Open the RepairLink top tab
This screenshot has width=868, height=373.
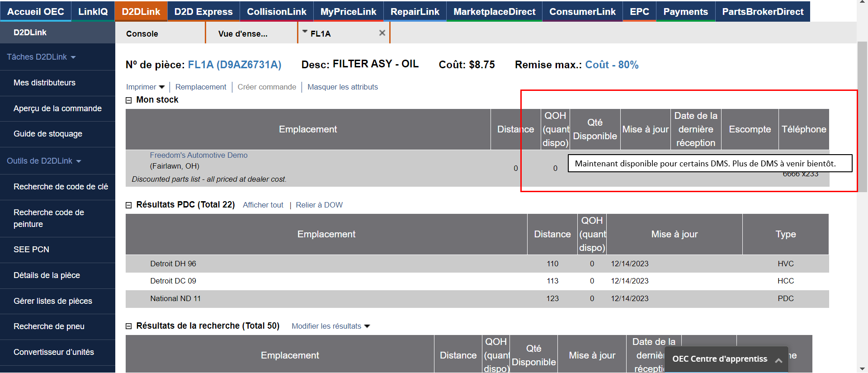click(x=415, y=12)
